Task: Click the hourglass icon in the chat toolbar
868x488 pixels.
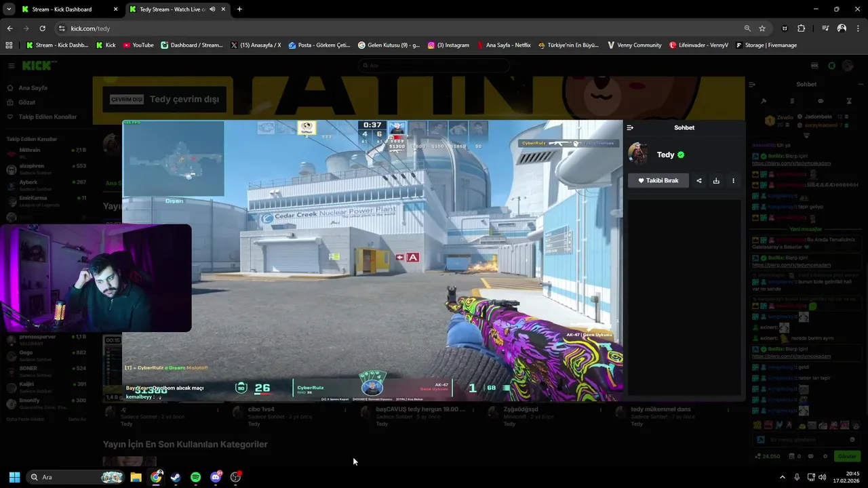Action: tap(849, 101)
